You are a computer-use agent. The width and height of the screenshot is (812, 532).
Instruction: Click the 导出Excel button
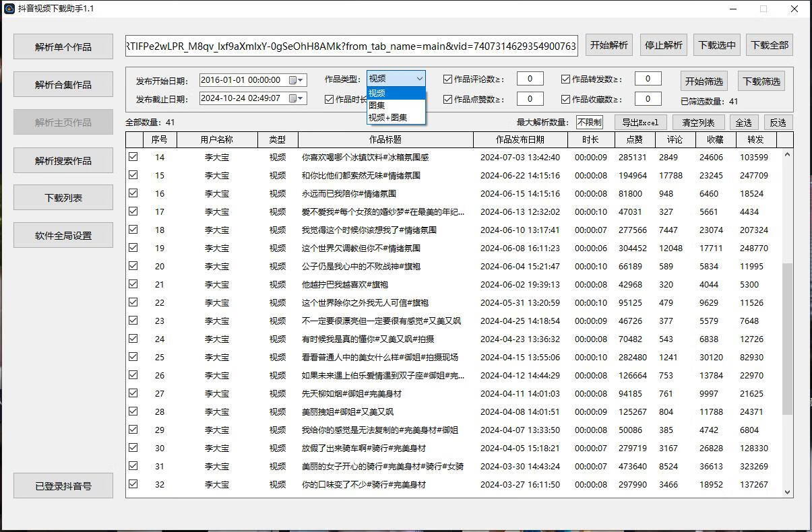point(639,123)
